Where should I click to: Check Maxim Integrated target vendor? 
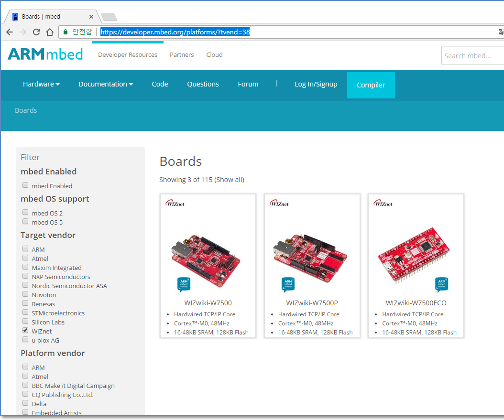(x=25, y=267)
